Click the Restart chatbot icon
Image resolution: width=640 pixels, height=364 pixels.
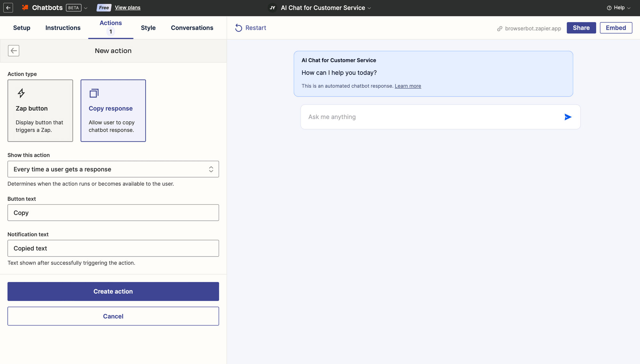[239, 28]
